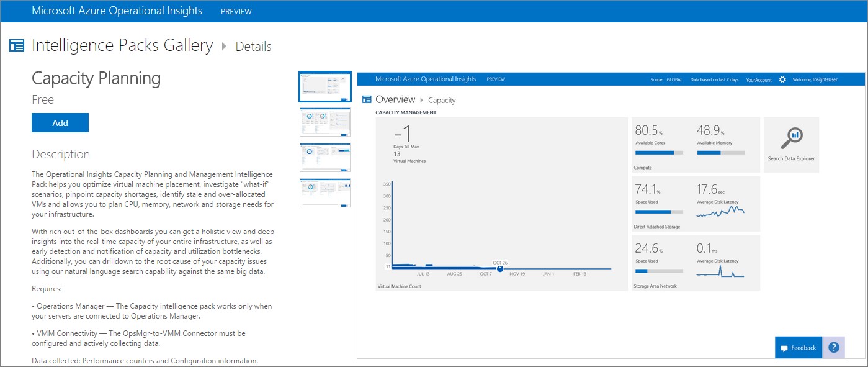Click the Available Cores progress bar
Viewport: 868px width, 367px height.
659,152
